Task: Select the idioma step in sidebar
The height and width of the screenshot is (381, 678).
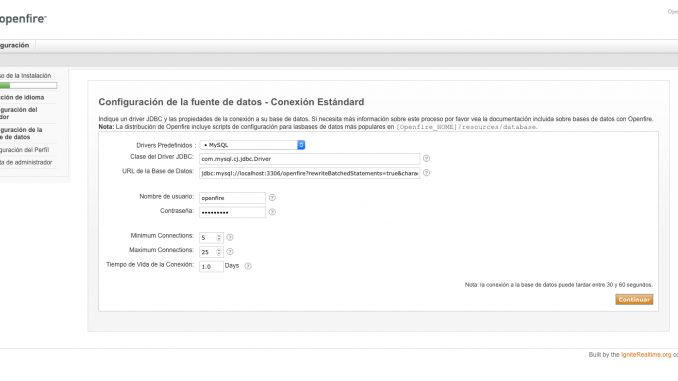Action: (x=22, y=97)
